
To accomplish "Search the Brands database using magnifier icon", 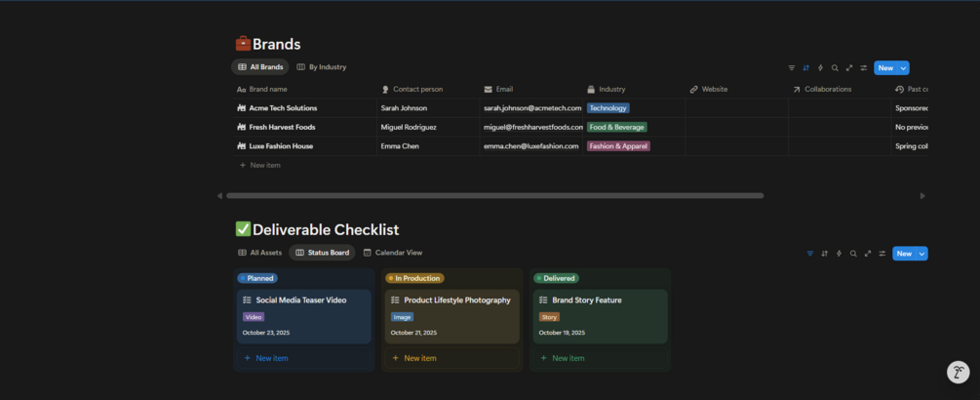I will (835, 68).
